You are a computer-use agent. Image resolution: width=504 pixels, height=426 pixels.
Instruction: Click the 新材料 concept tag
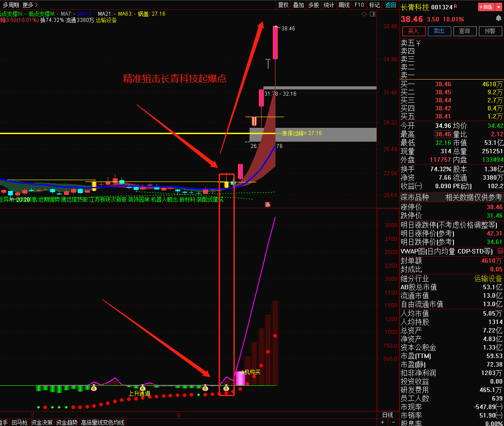[187, 199]
